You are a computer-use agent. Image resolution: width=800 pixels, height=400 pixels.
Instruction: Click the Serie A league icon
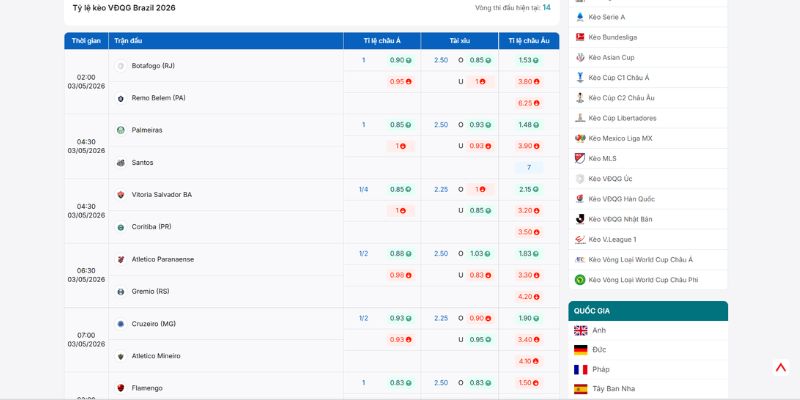click(x=580, y=17)
